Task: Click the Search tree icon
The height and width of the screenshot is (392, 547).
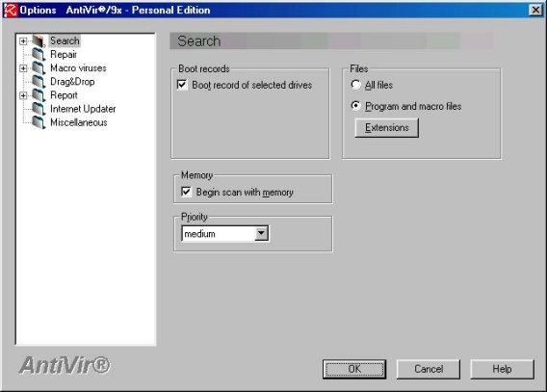Action: point(39,41)
